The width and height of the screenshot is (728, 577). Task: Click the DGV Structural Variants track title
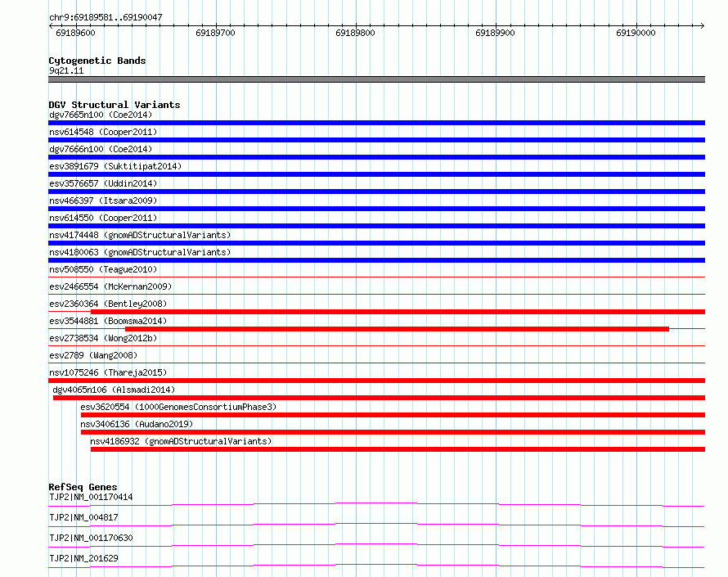coord(115,105)
